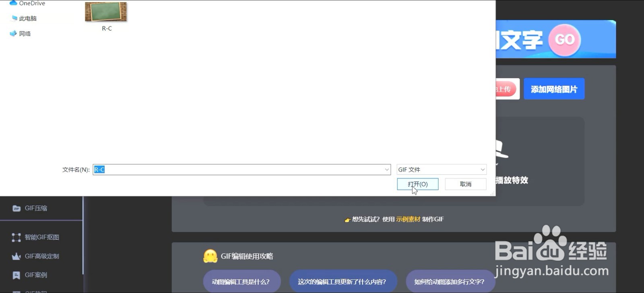Click the GIF高级定制 crown icon
This screenshot has width=644, height=293.
tap(16, 256)
